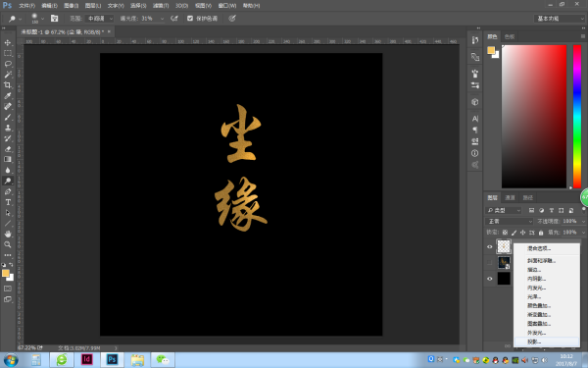Select the Path Selection tool
Image resolution: width=588 pixels, height=368 pixels.
8,213
